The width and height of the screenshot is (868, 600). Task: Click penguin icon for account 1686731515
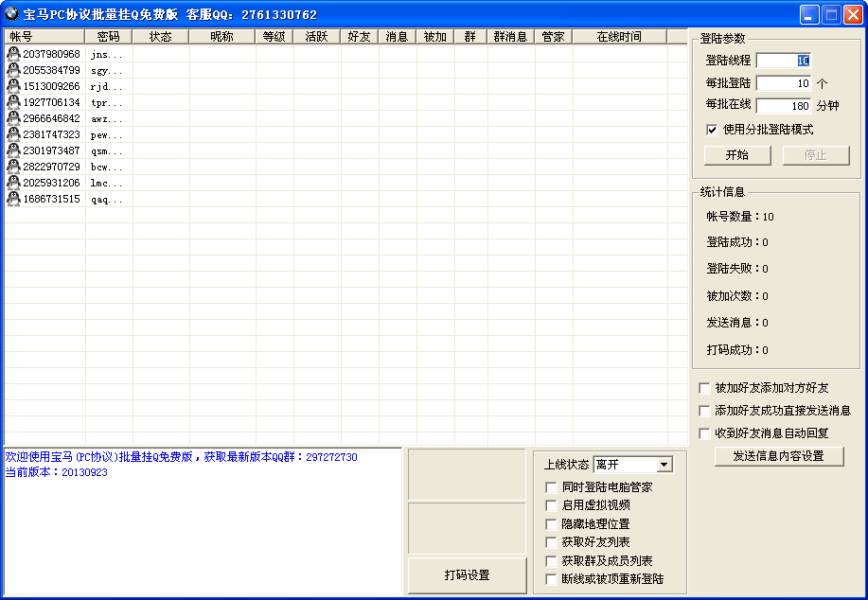pos(13,199)
